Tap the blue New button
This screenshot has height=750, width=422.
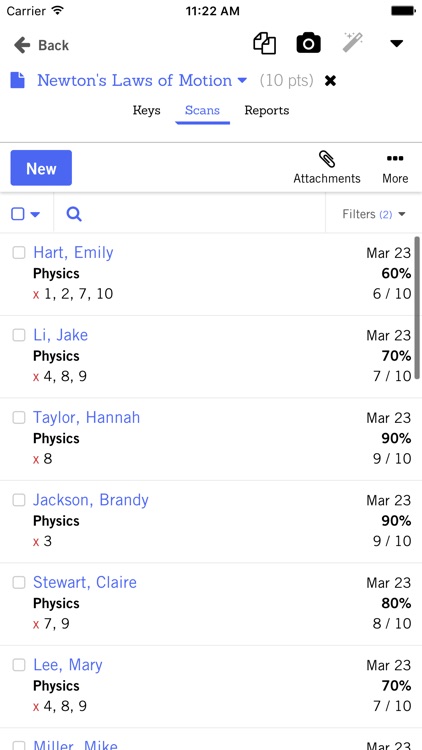click(41, 168)
